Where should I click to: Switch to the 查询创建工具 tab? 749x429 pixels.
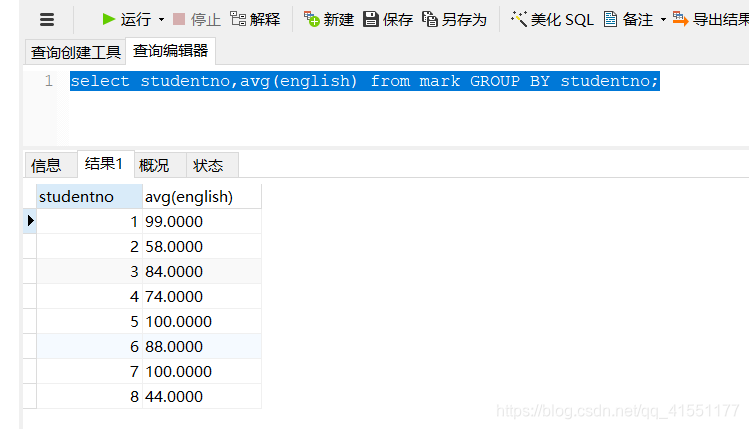click(75, 52)
